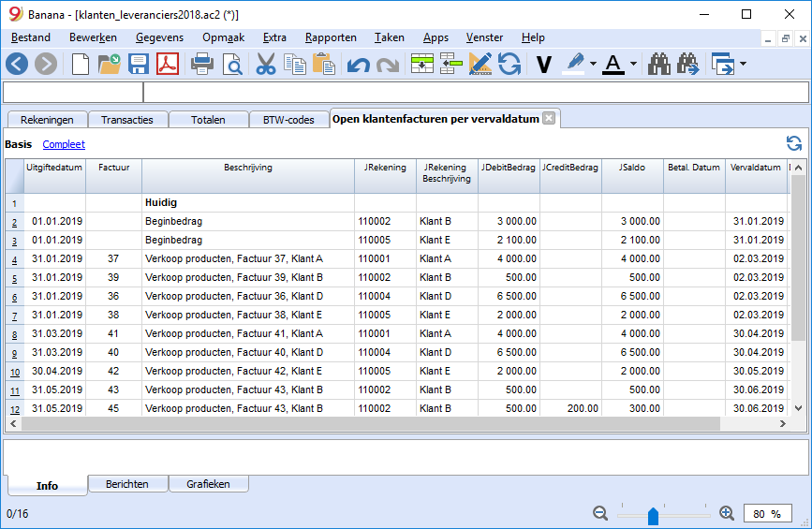
Task: Open the text color dropdown arrow
Action: coord(633,65)
